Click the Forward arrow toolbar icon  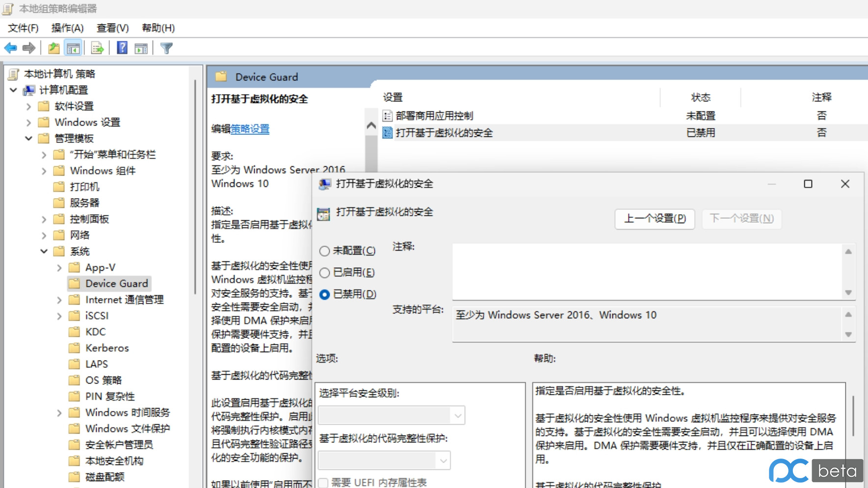click(29, 48)
